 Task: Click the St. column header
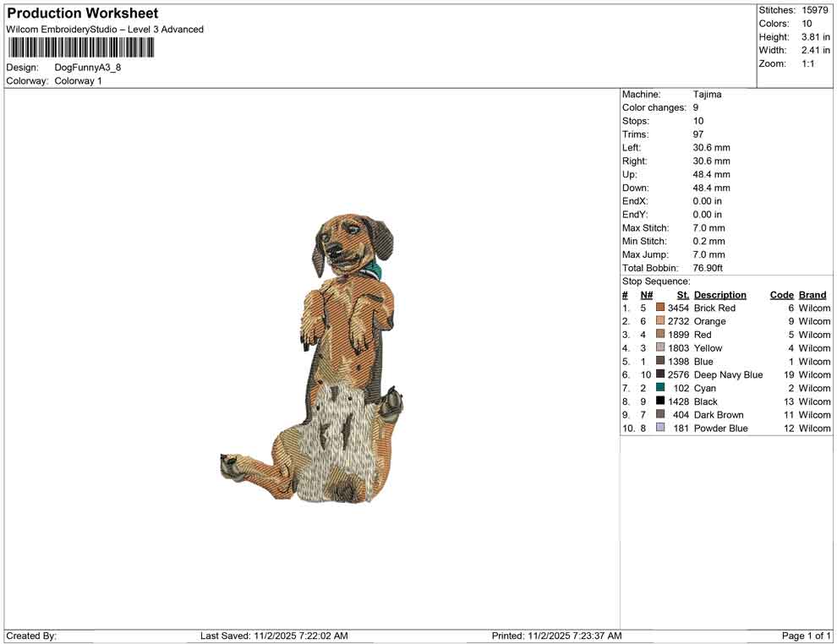683,295
